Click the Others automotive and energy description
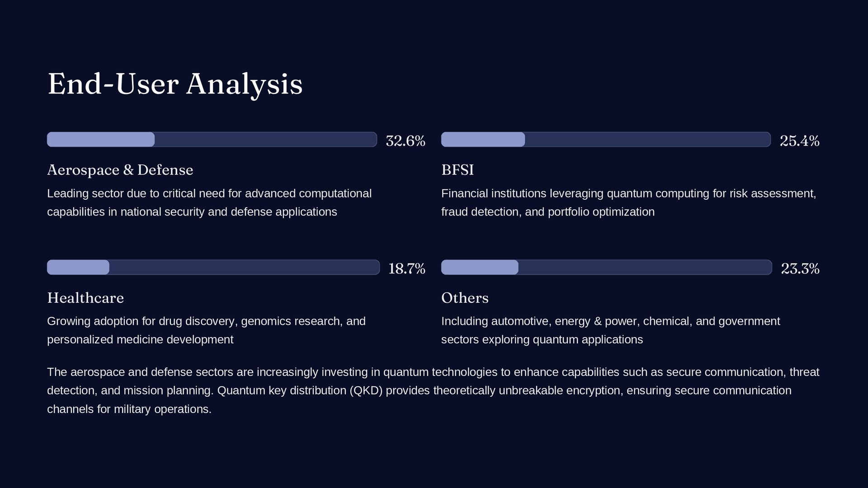Viewport: 868px width, 488px height. pyautogui.click(x=611, y=330)
